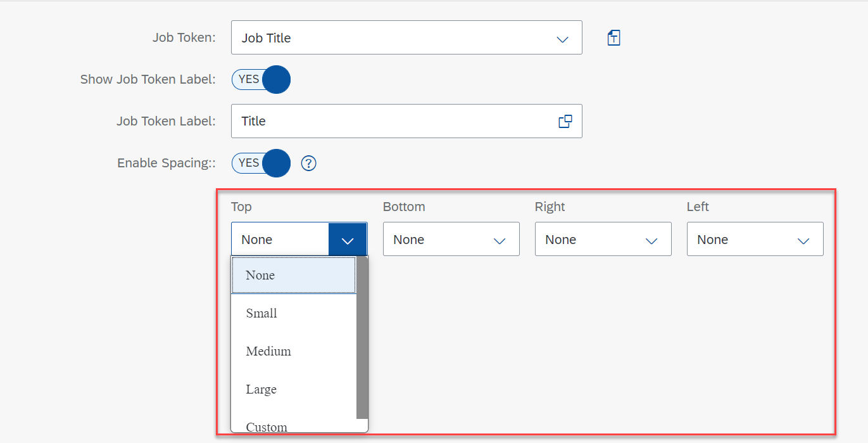Click the Job Title value in Job Token field

[266, 38]
